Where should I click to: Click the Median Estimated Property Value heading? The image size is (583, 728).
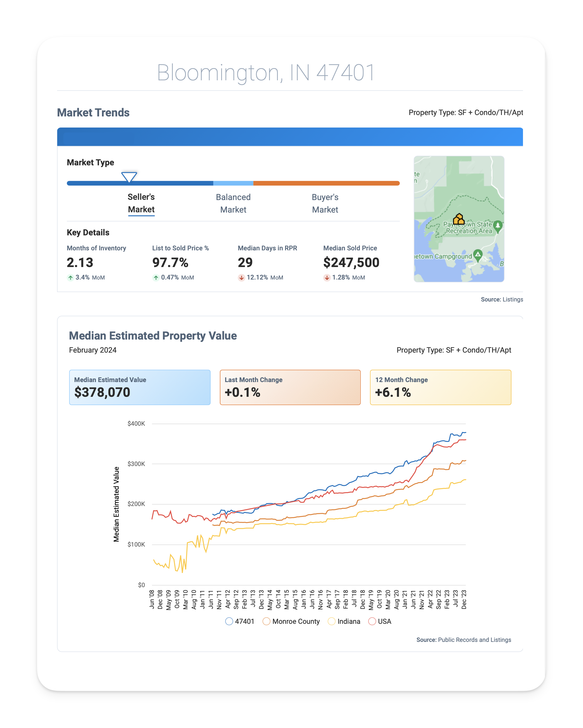(x=153, y=336)
